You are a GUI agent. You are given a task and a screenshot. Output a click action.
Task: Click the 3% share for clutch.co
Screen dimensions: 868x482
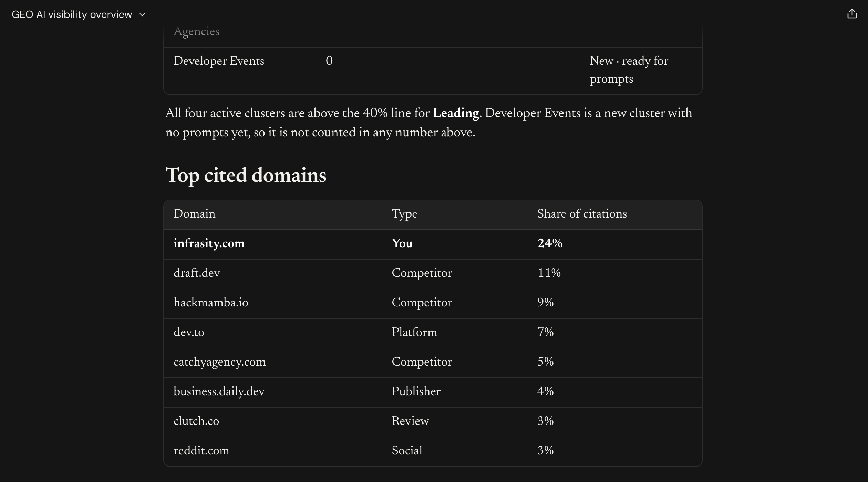tap(546, 421)
